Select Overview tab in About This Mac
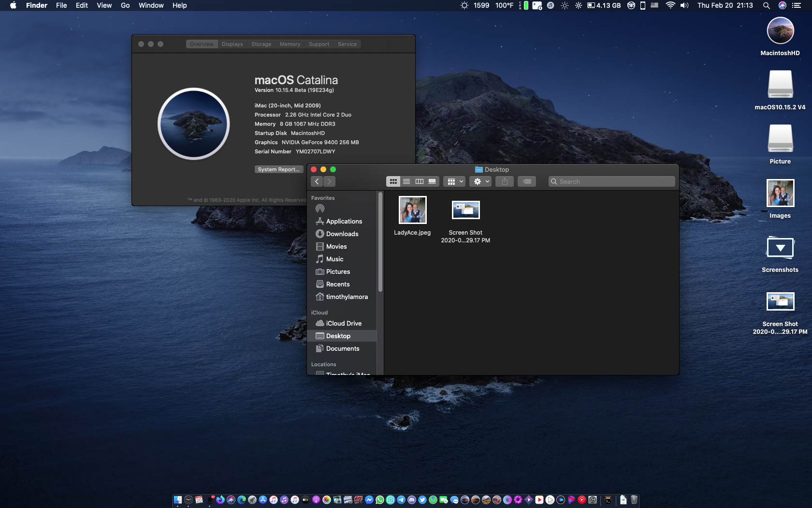812x508 pixels. [x=202, y=44]
